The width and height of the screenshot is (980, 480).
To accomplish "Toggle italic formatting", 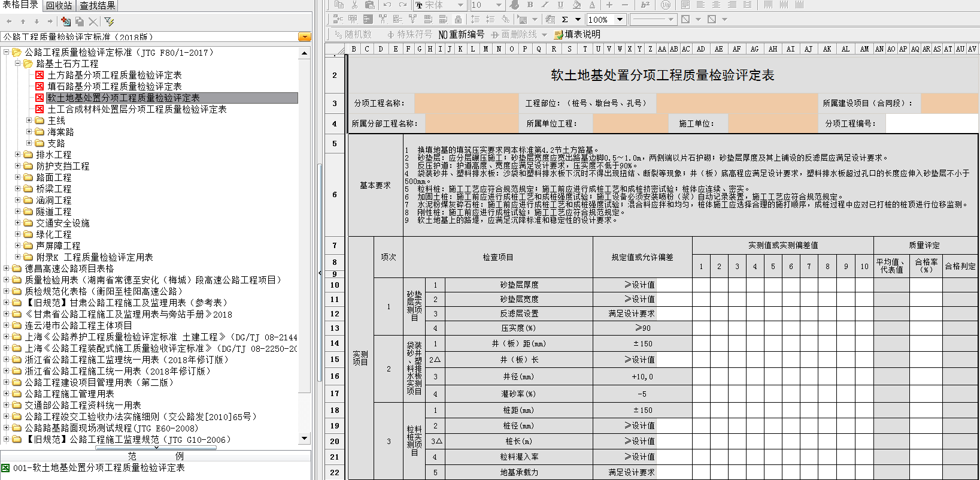I will 545,5.
